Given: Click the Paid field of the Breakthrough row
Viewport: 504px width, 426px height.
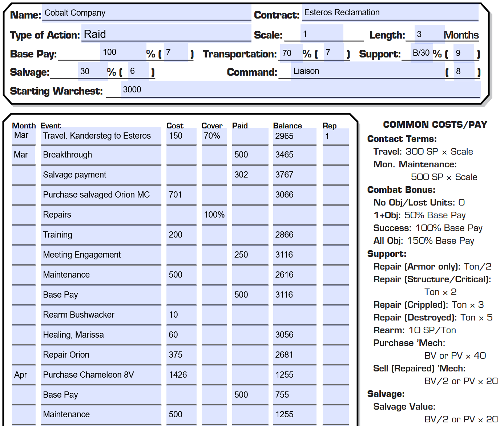Looking at the screenshot, I should pos(250,155).
